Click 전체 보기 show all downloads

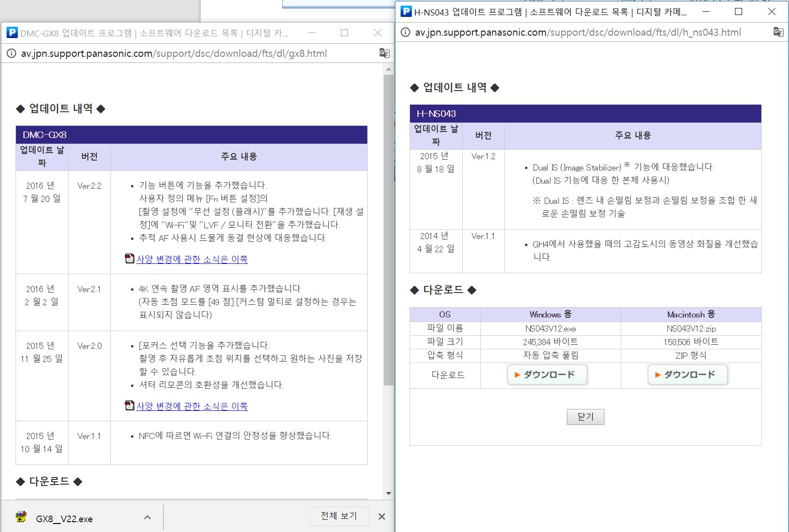point(339,516)
